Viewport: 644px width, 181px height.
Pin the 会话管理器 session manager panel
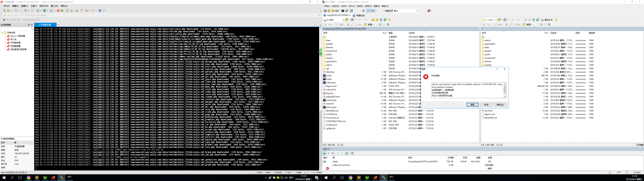coord(29,25)
